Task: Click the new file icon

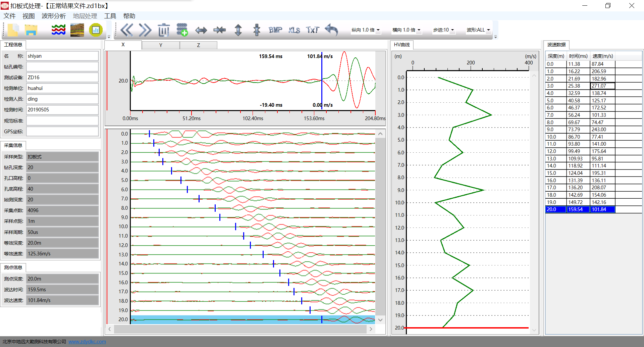Action: coord(13,30)
